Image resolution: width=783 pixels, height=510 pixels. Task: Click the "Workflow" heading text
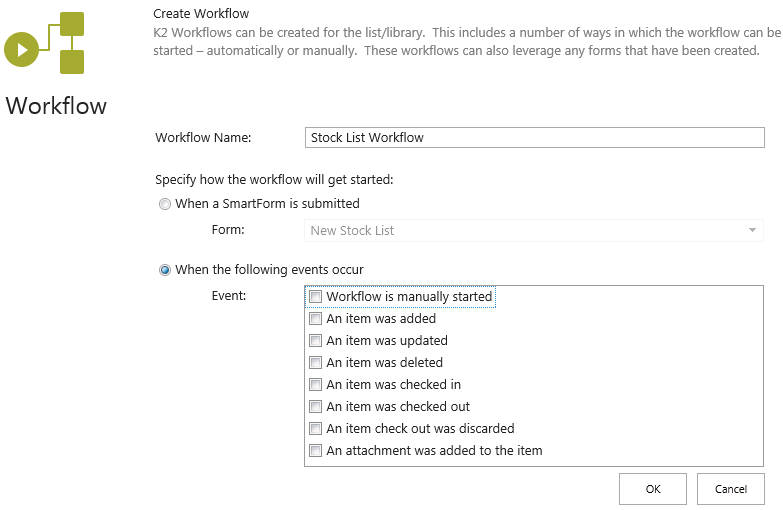(56, 106)
